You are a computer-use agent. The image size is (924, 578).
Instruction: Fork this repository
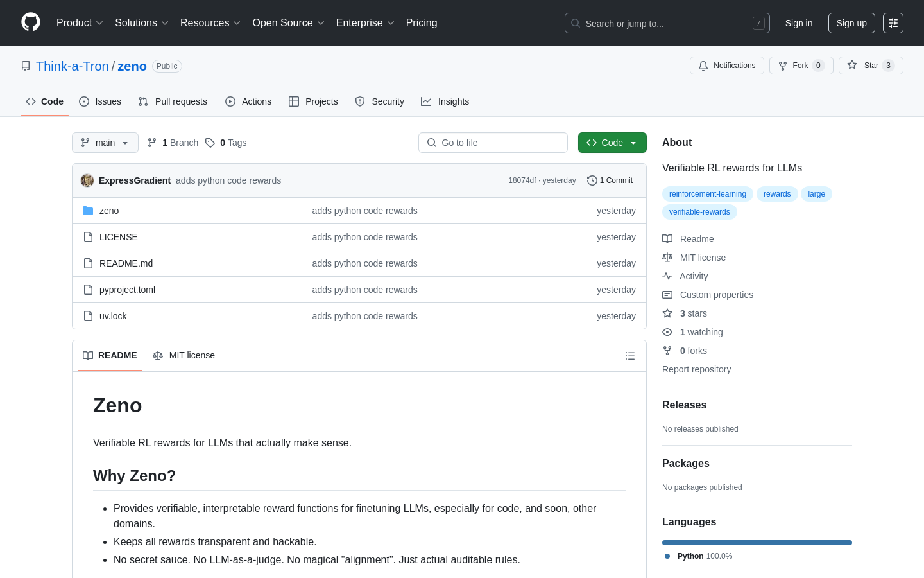(x=801, y=66)
